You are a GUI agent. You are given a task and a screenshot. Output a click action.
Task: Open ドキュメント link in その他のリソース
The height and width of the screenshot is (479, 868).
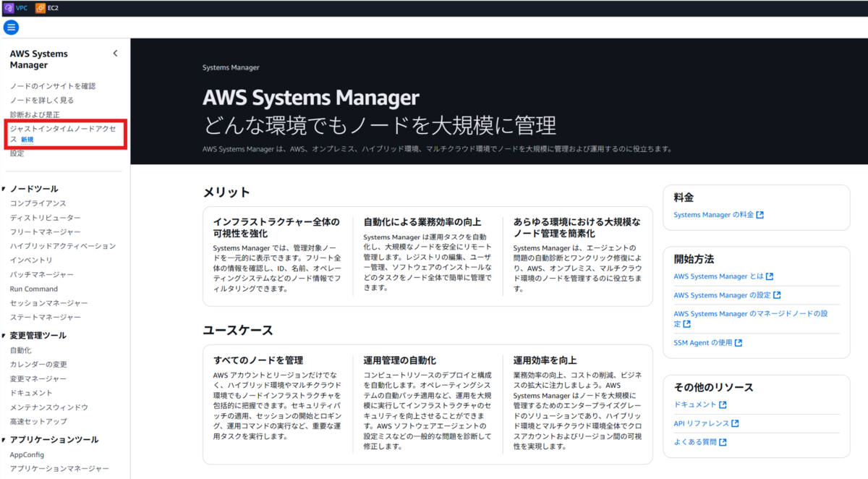pos(695,405)
